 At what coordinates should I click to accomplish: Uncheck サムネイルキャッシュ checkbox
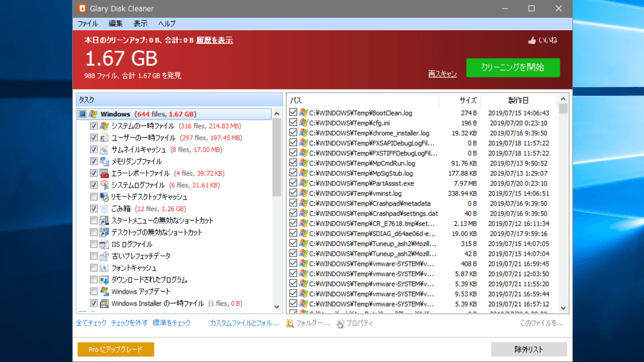(94, 149)
